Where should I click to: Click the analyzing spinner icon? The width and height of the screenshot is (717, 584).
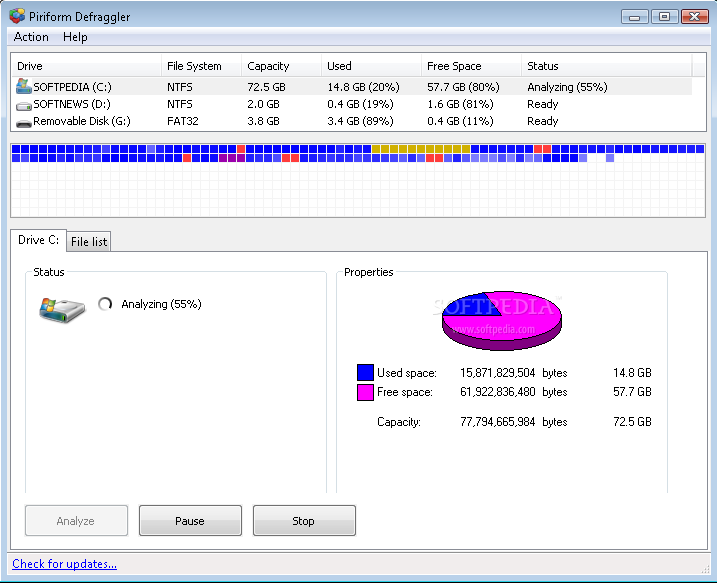click(x=105, y=304)
